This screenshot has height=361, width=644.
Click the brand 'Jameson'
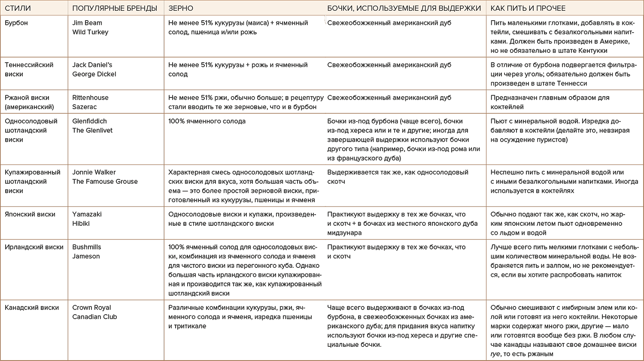click(x=86, y=256)
